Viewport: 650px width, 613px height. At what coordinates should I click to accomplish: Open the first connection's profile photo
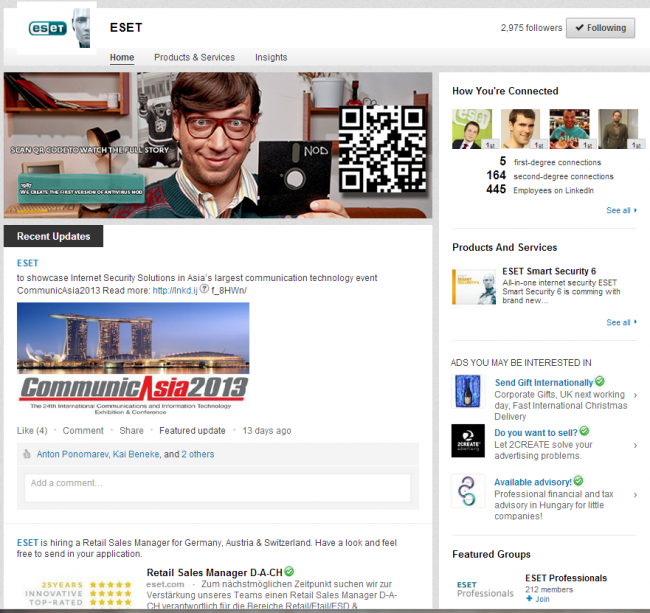tap(472, 129)
